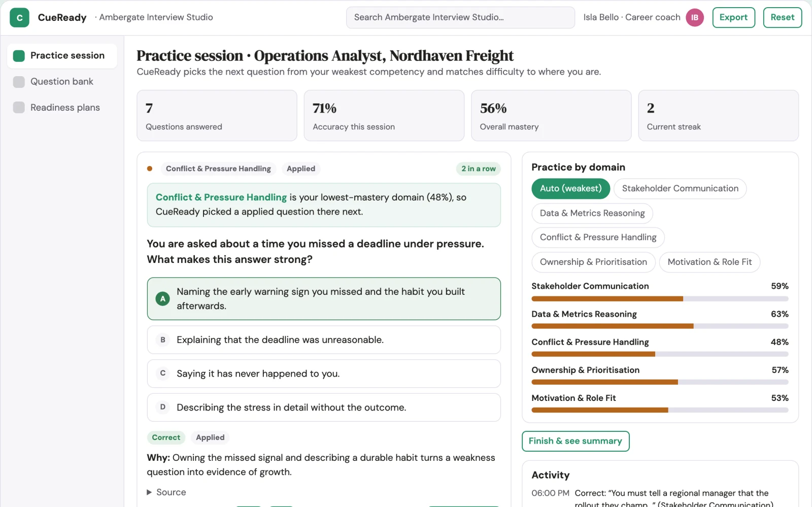This screenshot has height=507, width=812.
Task: Click the green Conflict & Pressure Handling link text
Action: [x=221, y=197]
